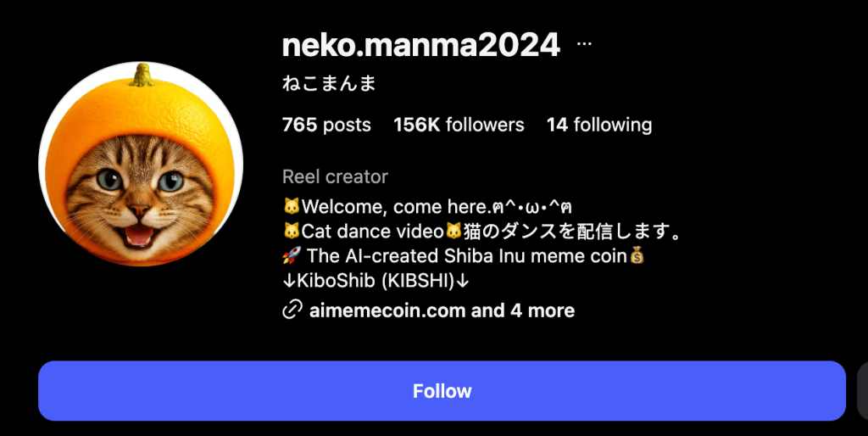The height and width of the screenshot is (436, 868).
Task: Click the chain link icon before aimemecoin.com
Action: coord(292,310)
